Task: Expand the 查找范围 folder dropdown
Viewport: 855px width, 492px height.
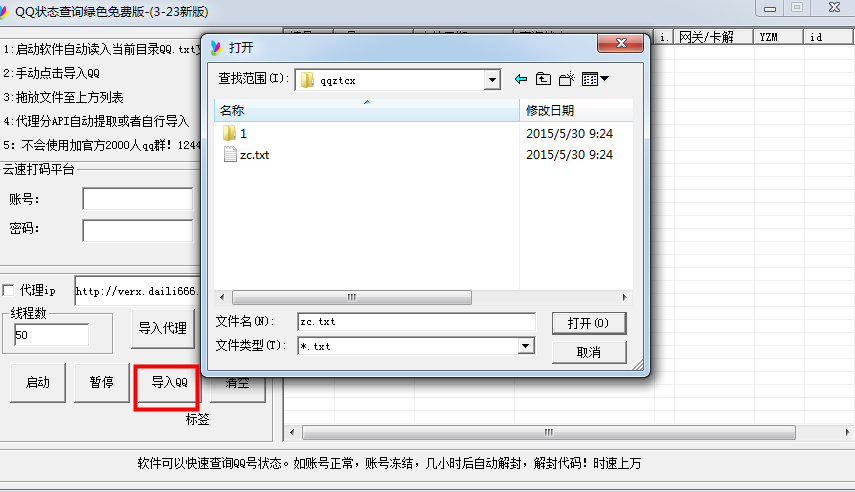Action: point(492,80)
